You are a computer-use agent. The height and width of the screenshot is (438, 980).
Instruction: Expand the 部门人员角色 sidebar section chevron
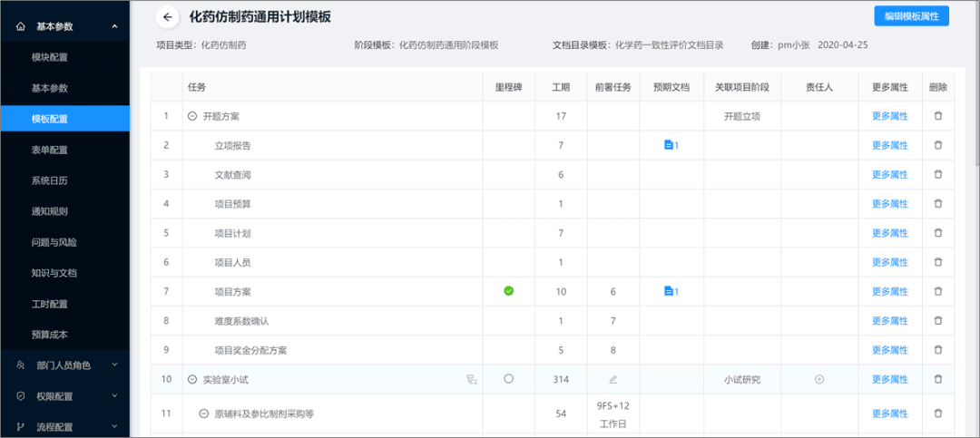tap(114, 365)
